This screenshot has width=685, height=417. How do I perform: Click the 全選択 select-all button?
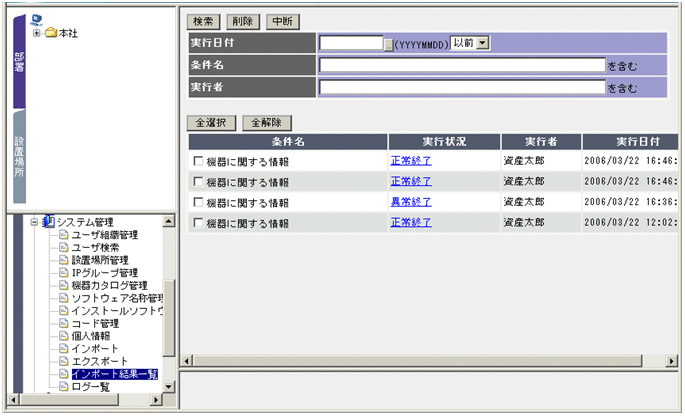point(211,123)
